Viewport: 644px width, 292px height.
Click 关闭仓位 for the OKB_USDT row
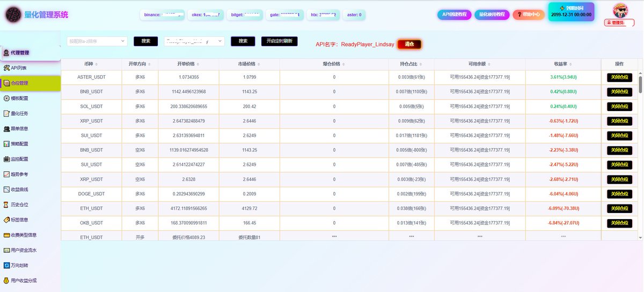[619, 223]
